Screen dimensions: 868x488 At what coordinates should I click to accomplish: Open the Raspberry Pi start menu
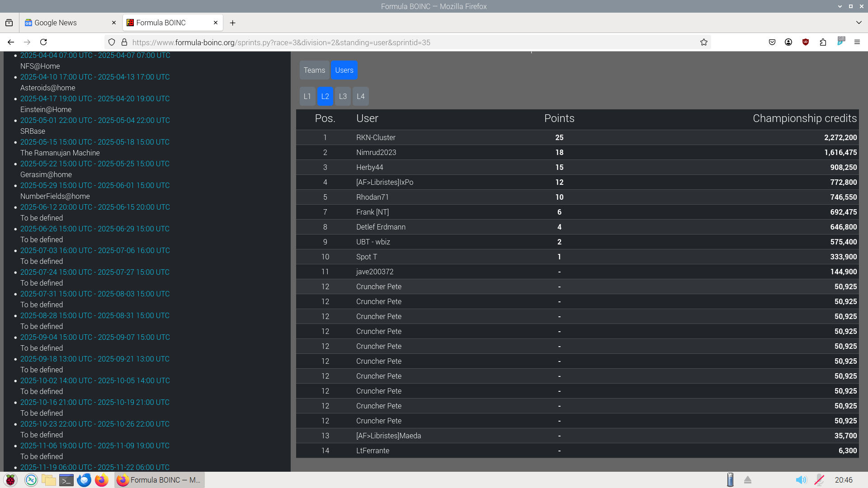(10, 480)
